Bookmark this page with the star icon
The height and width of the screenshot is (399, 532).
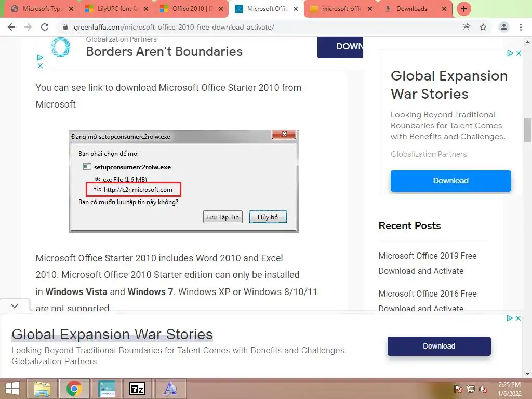click(483, 27)
